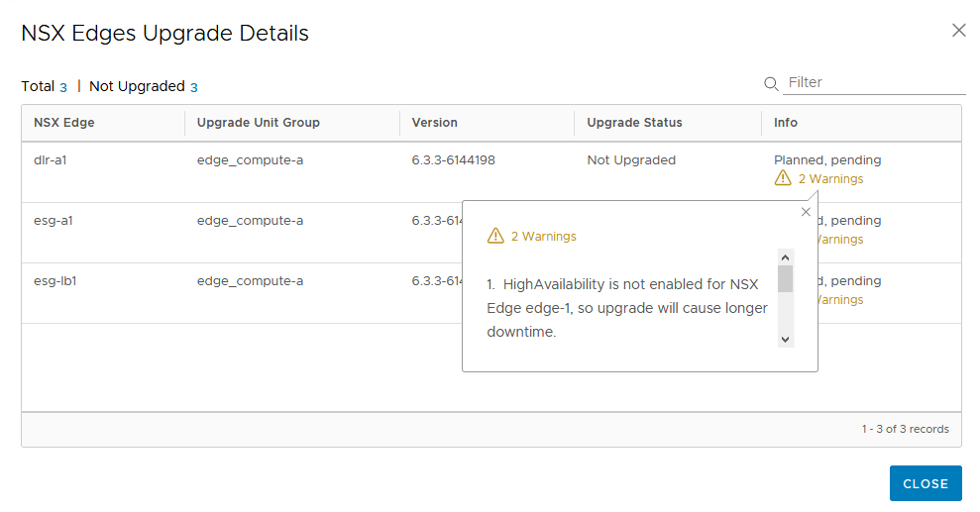Open the 2 Warnings link for dlr-a1
The width and height of the screenshot is (980, 512).
[830, 179]
